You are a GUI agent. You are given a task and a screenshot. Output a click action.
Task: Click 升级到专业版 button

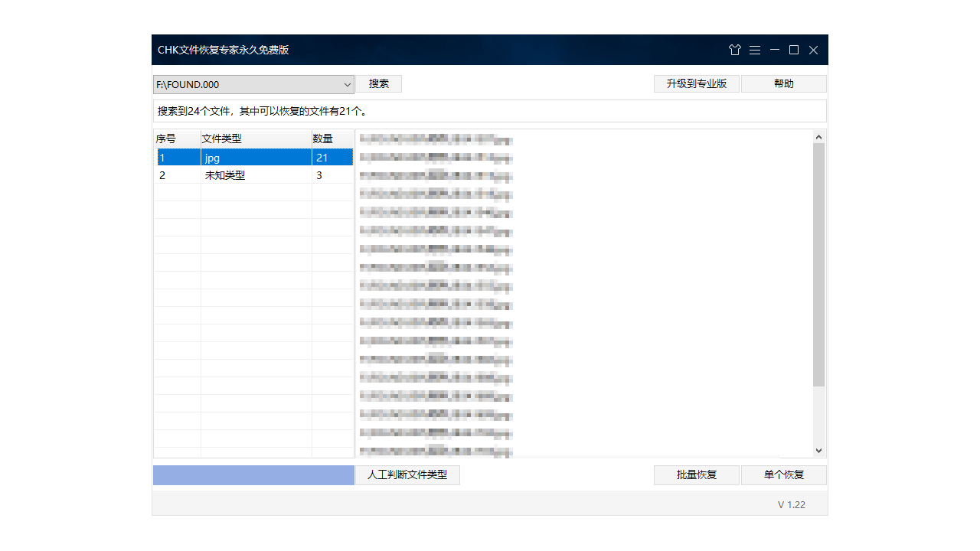pyautogui.click(x=697, y=84)
